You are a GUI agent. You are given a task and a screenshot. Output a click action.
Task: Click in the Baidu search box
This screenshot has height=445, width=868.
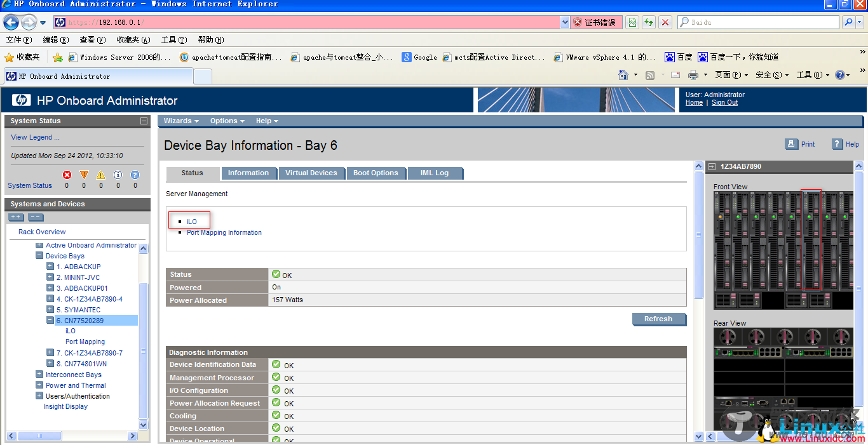tap(758, 22)
